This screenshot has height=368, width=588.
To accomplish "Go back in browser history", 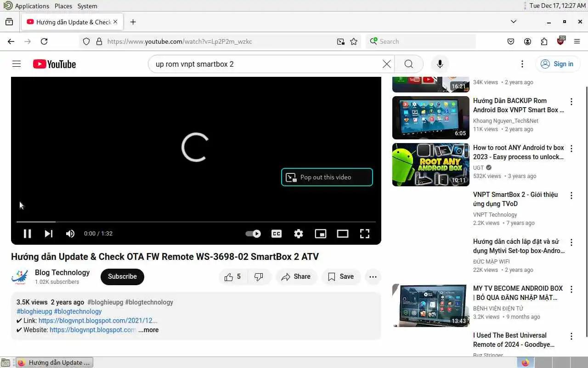I will pos(11,41).
